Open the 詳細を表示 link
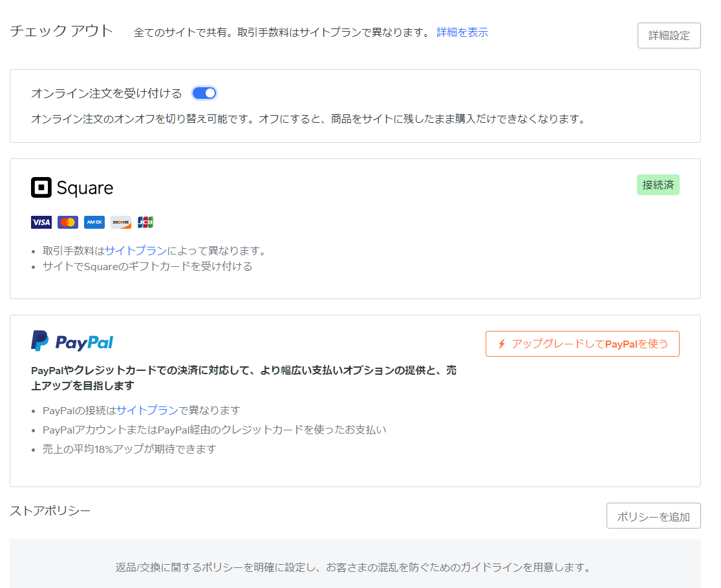 point(462,32)
